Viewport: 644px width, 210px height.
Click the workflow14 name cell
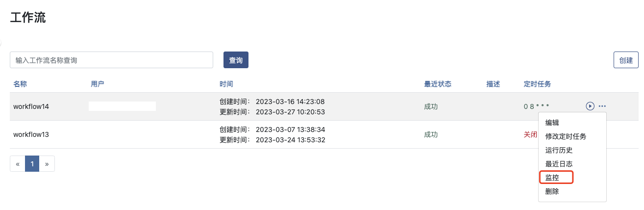(x=31, y=106)
